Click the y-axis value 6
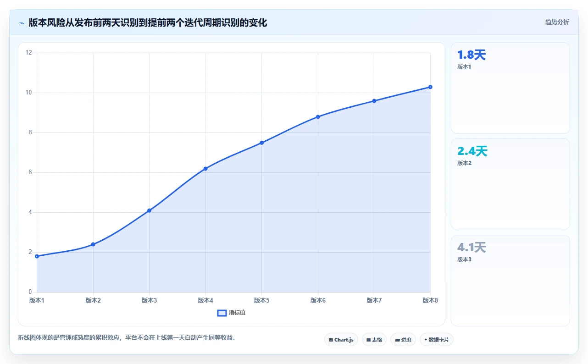The height and width of the screenshot is (364, 588). [x=30, y=172]
